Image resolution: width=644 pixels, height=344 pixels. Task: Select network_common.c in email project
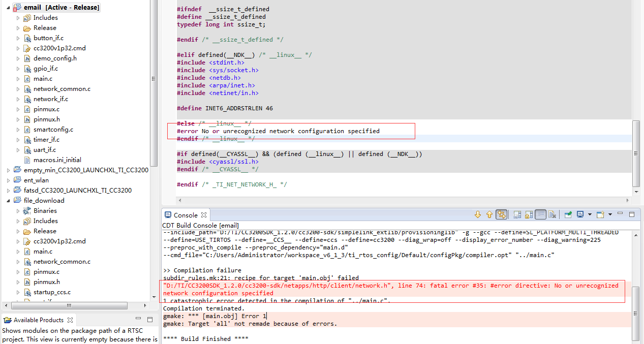(x=62, y=89)
